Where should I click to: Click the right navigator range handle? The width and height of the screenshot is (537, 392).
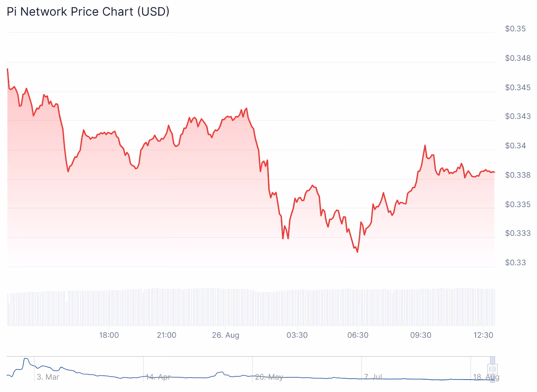pos(495,369)
